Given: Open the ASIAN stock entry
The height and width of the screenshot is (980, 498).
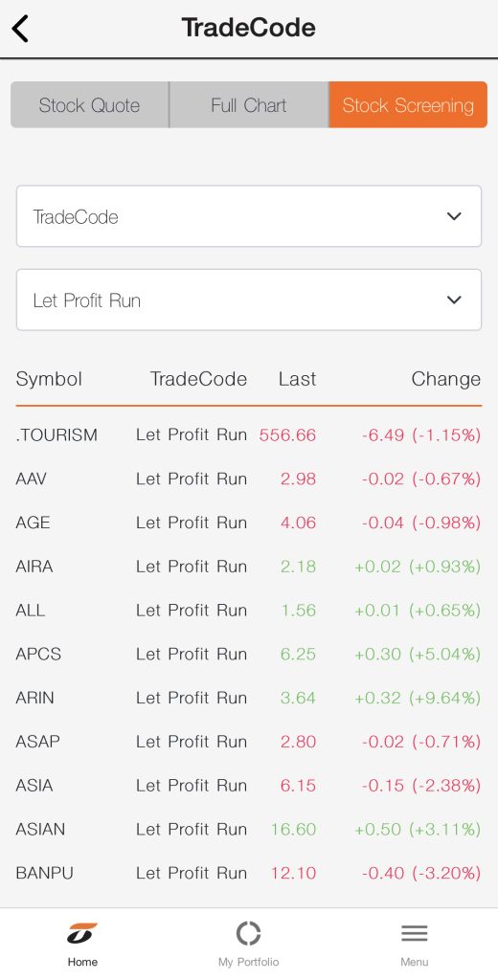Looking at the screenshot, I should [x=248, y=829].
